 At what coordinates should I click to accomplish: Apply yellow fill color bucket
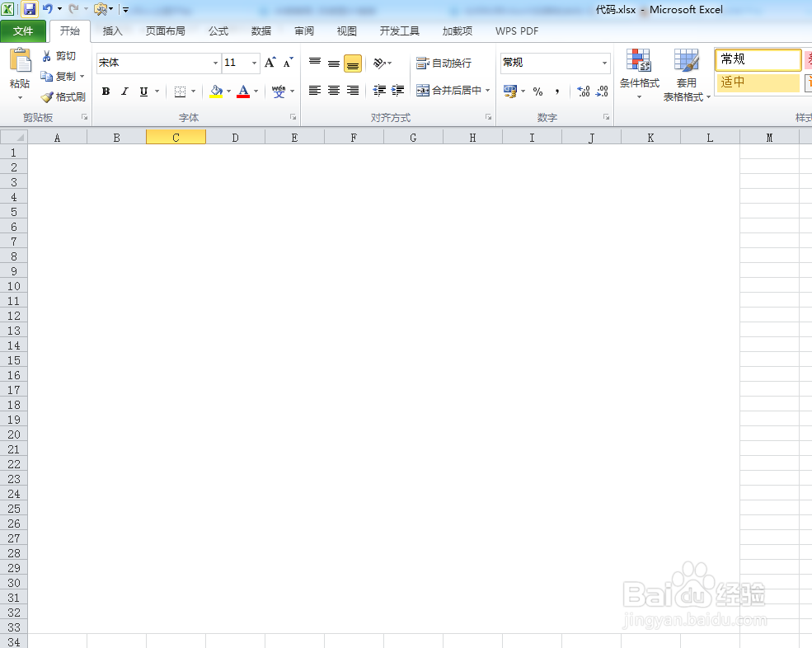[x=216, y=92]
